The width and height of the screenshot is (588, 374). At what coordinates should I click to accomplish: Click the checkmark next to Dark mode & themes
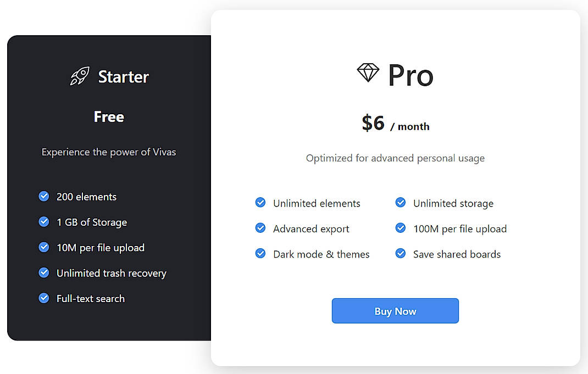(260, 253)
